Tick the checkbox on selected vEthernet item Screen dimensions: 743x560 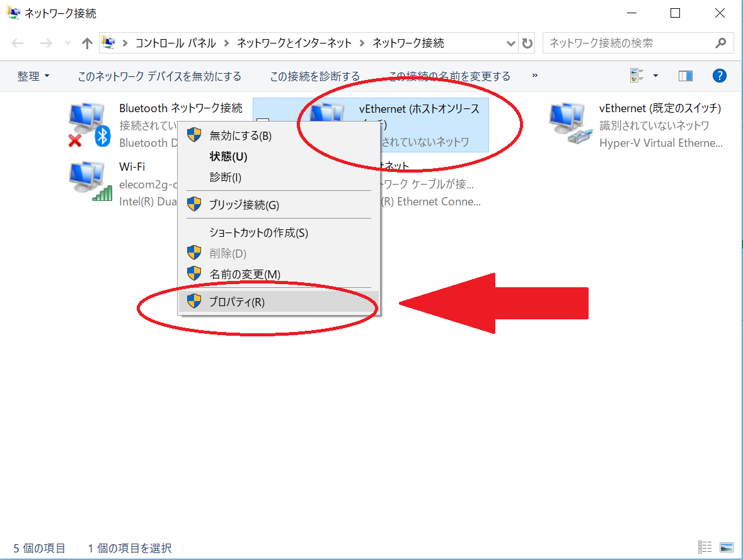pyautogui.click(x=263, y=123)
